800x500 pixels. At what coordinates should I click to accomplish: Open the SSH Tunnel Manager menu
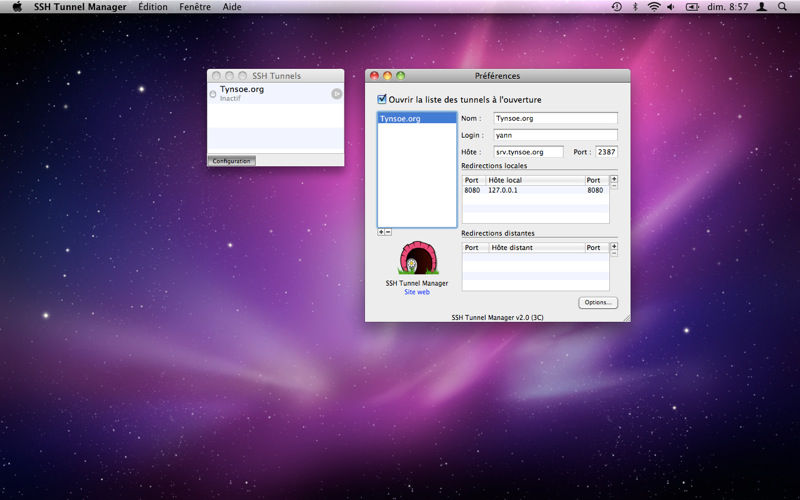[80, 7]
